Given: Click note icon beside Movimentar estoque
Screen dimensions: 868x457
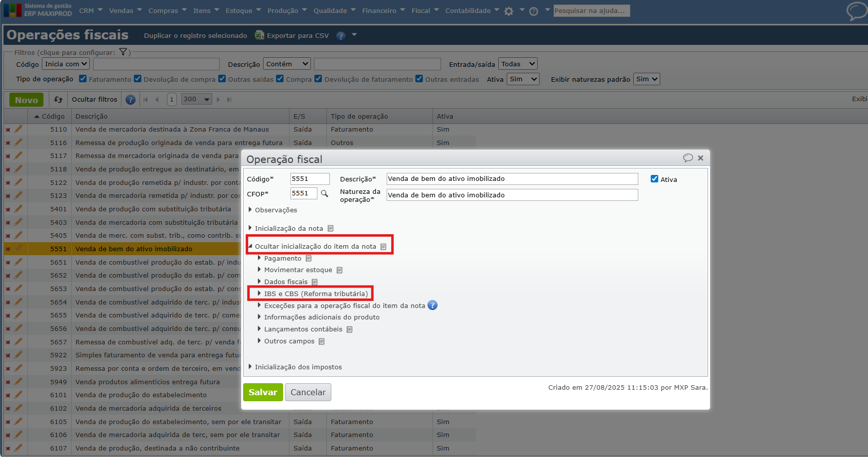Looking at the screenshot, I should (340, 270).
